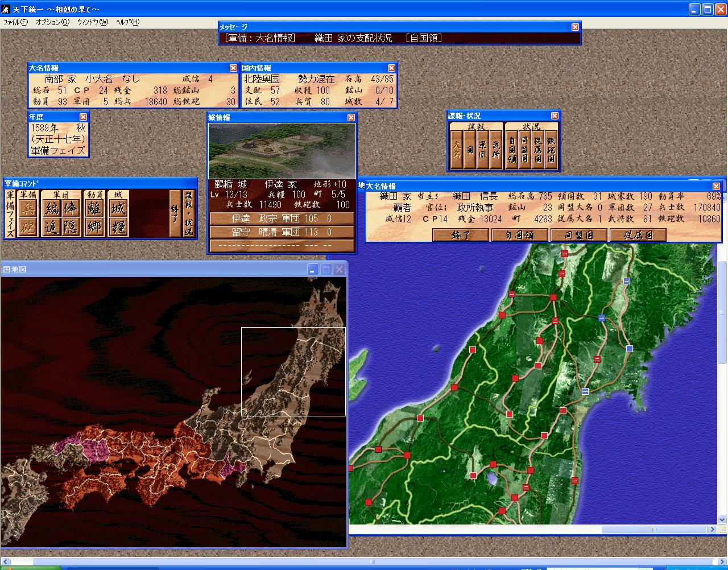Show 鉄砲国 status in 諜報・状況 panel

pyautogui.click(x=551, y=150)
